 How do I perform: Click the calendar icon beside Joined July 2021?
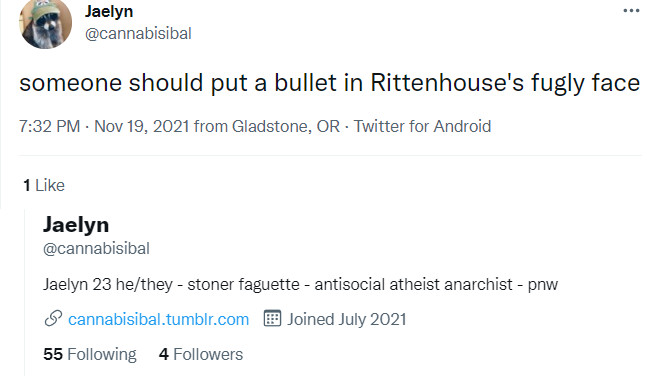(x=272, y=318)
